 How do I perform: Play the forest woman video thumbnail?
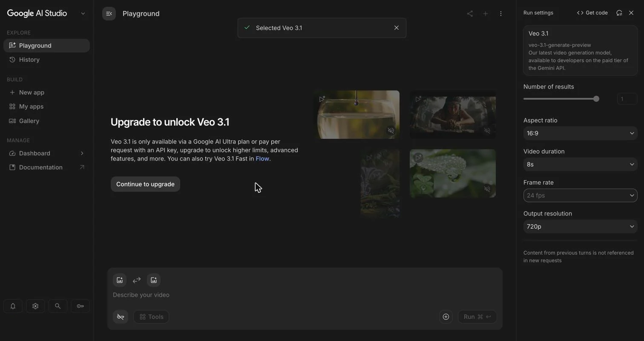418,99
